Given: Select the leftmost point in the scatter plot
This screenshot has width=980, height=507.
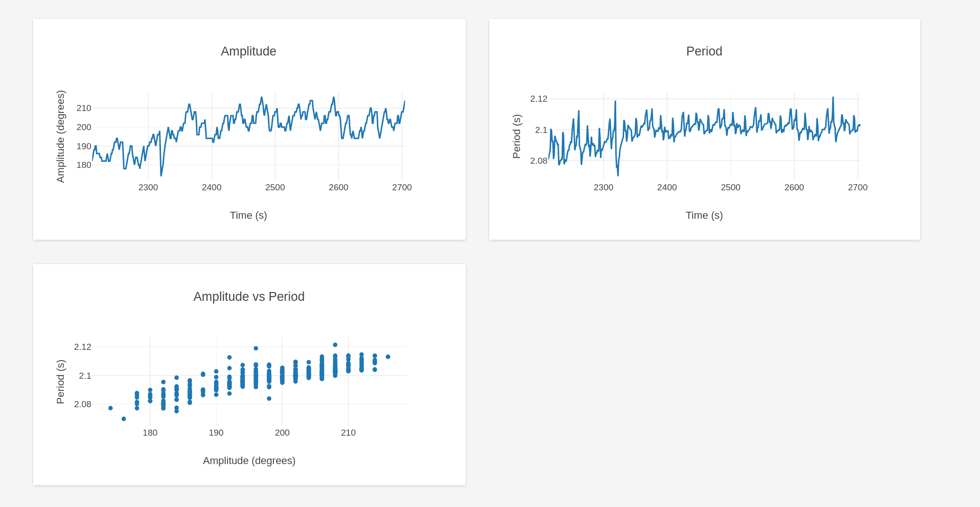Looking at the screenshot, I should pos(111,408).
